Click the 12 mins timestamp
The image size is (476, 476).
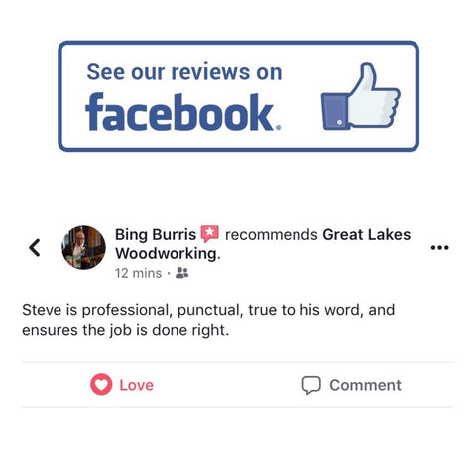coord(138,273)
